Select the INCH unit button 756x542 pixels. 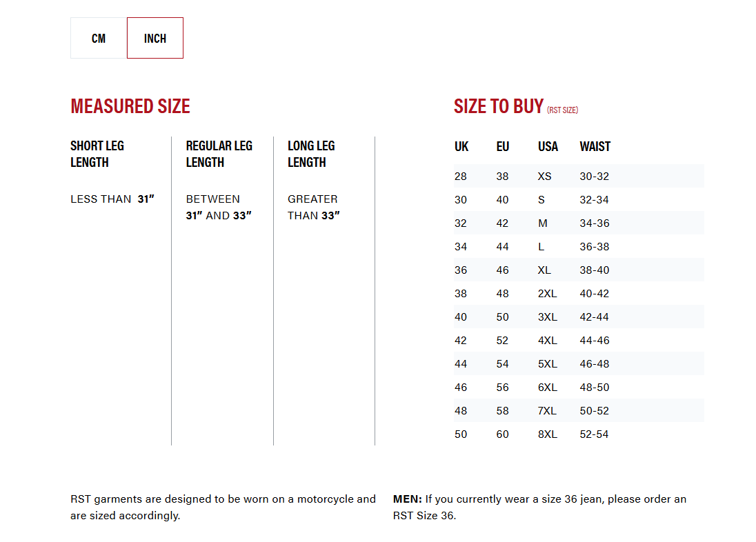click(155, 39)
